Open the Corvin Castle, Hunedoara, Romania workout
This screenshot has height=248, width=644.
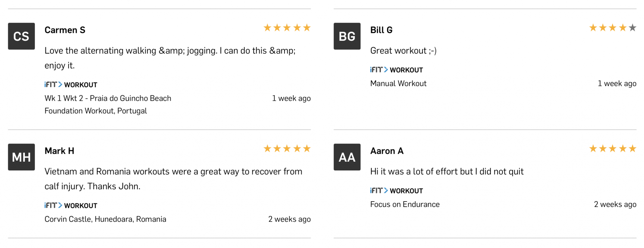(x=105, y=219)
